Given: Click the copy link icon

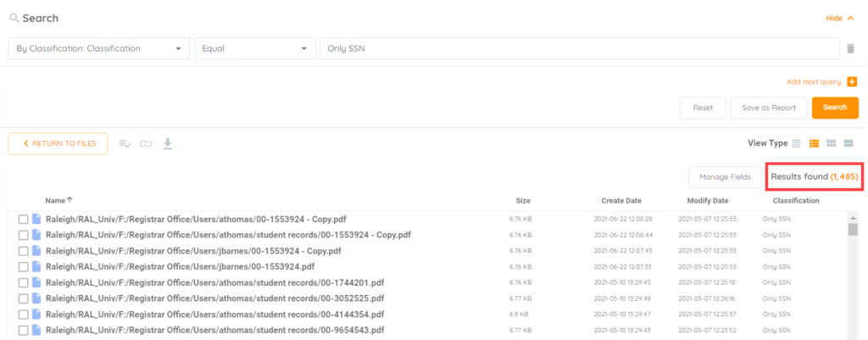Looking at the screenshot, I should pos(146,143).
